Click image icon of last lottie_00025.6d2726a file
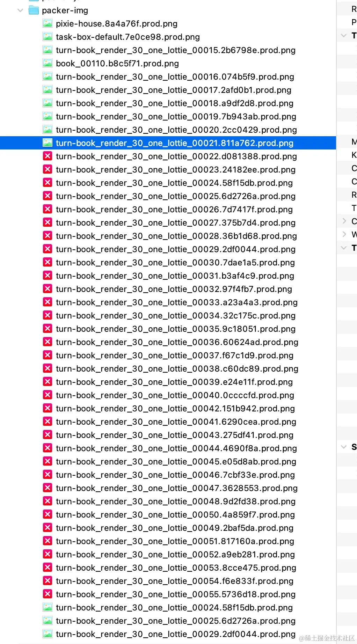The height and width of the screenshot is (644, 357). pos(48,621)
